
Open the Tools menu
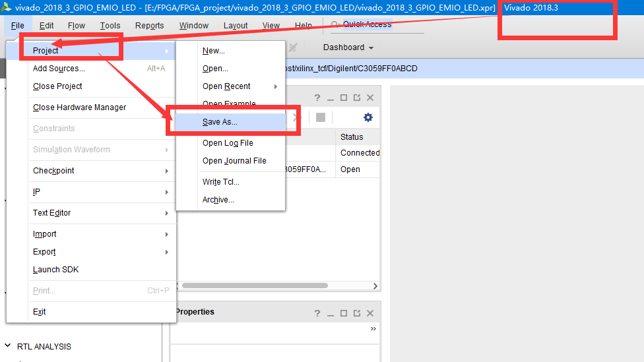click(x=110, y=26)
